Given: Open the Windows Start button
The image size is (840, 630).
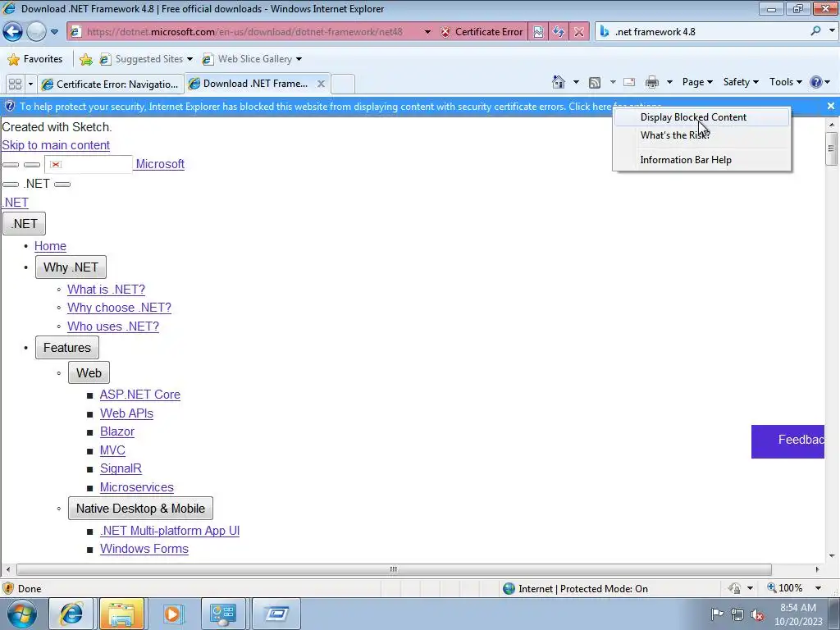Looking at the screenshot, I should (21, 614).
